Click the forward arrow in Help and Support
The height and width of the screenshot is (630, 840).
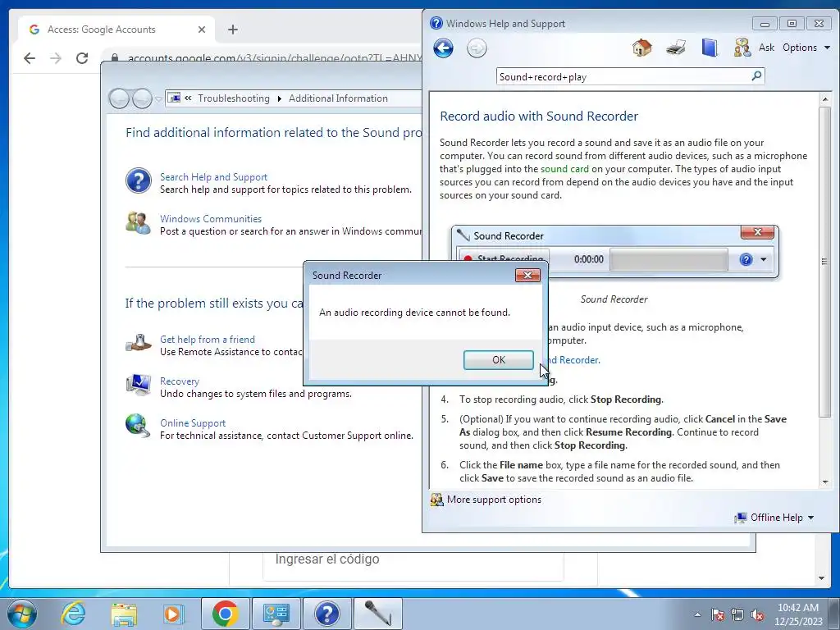[x=477, y=48]
